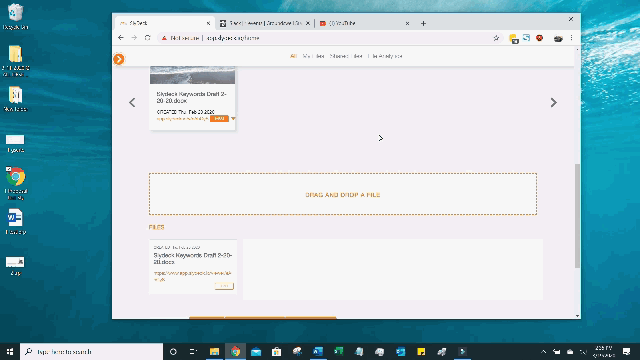
Task: Open Outlook from the taskbar
Action: click(401, 351)
